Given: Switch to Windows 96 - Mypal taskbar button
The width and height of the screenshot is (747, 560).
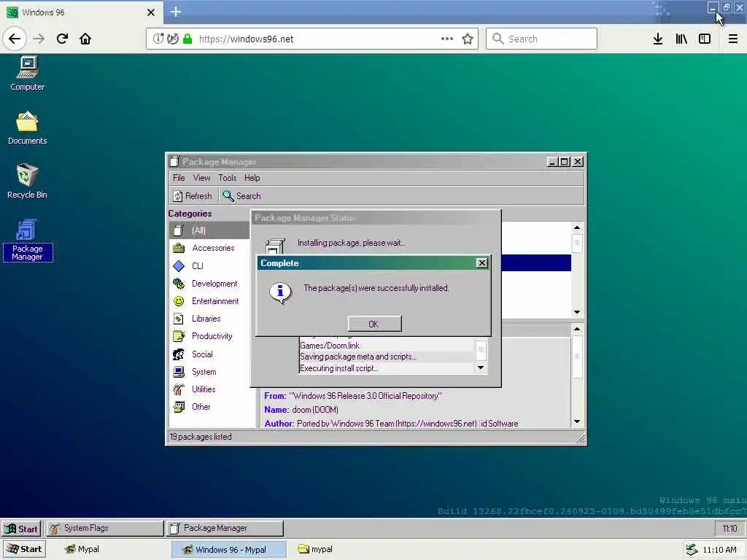Looking at the screenshot, I should click(228, 550).
